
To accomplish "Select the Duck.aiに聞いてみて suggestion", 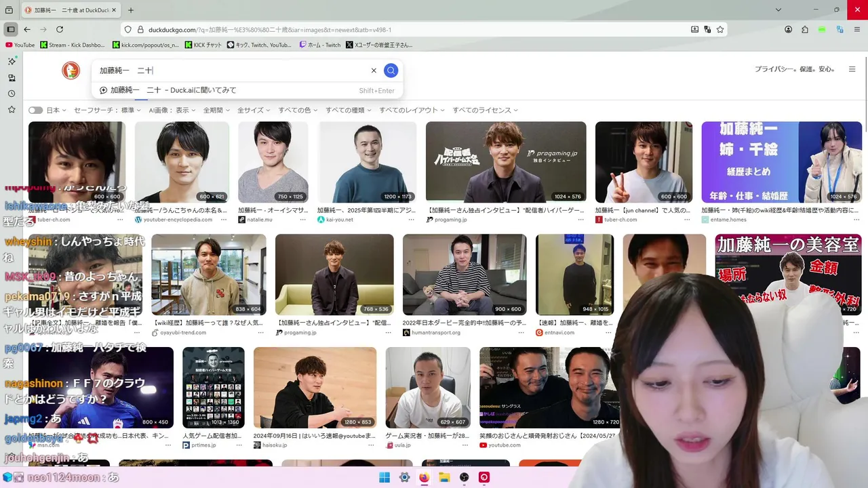I will click(248, 90).
